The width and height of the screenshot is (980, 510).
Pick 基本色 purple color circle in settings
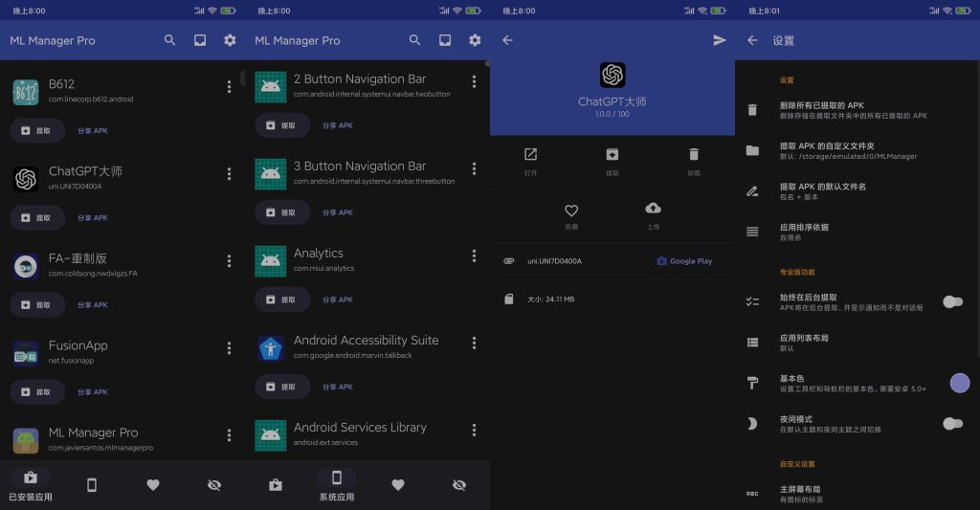tap(959, 383)
